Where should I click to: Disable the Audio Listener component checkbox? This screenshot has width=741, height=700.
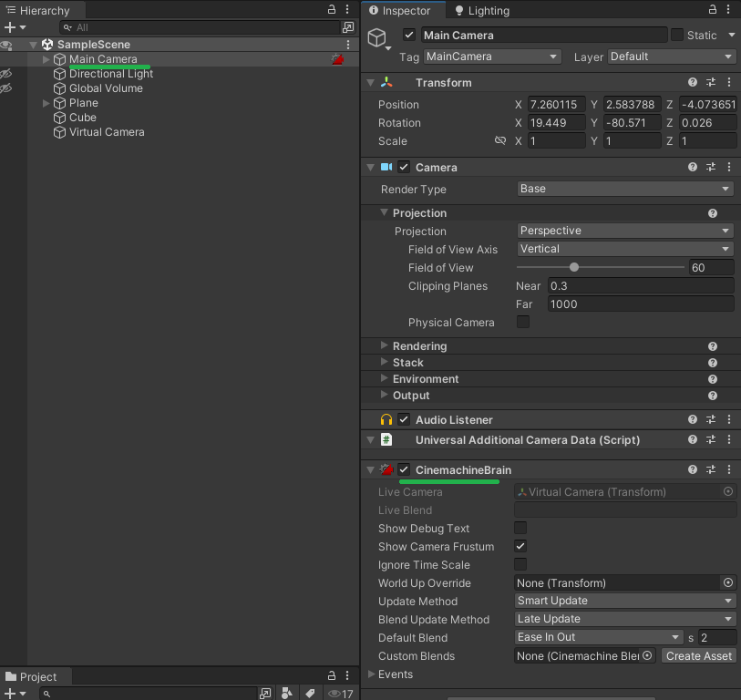coord(404,419)
